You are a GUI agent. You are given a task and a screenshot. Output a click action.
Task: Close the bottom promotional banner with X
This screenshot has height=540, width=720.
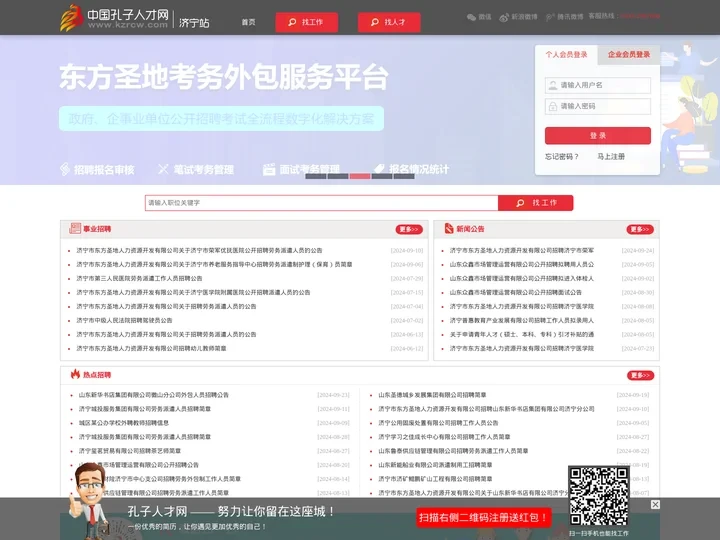click(655, 505)
